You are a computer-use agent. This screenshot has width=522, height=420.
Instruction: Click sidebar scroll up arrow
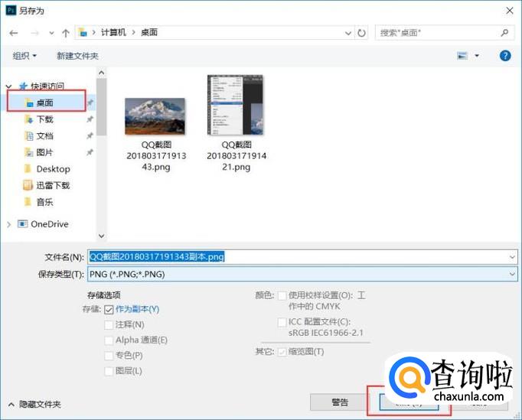pos(102,73)
